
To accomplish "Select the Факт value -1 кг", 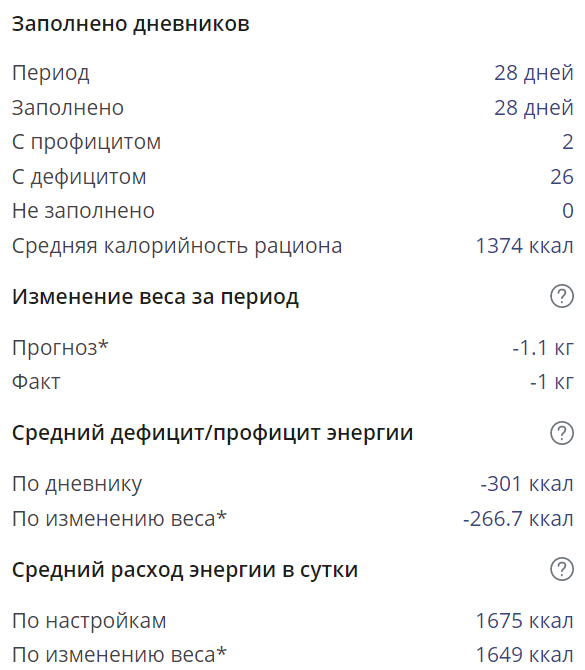I will click(552, 382).
